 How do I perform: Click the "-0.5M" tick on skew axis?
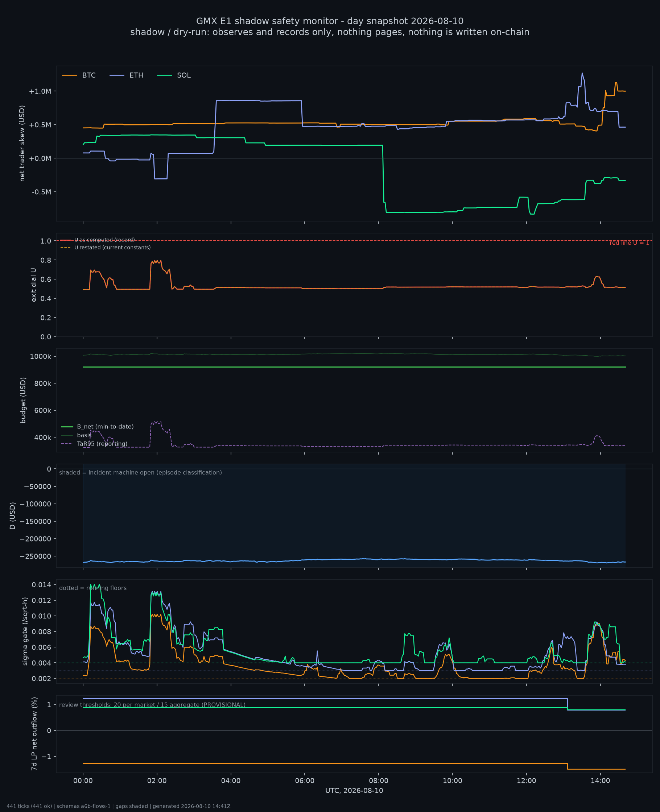click(x=41, y=192)
